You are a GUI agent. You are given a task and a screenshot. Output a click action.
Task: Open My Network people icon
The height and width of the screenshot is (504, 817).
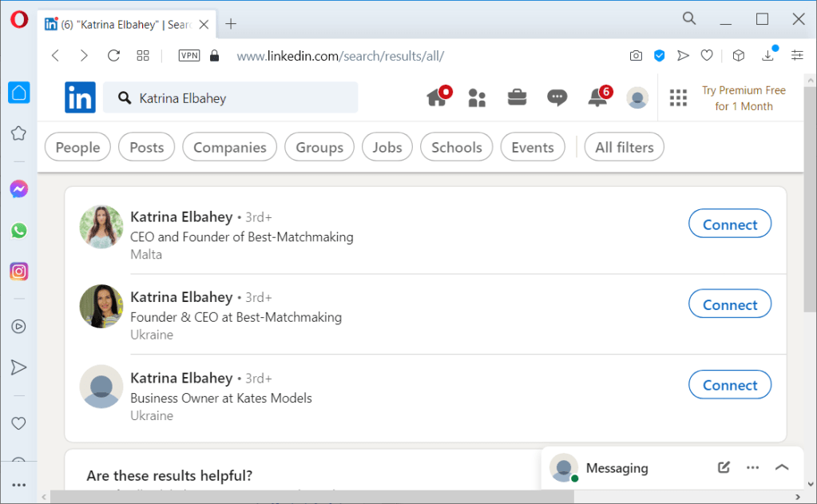[477, 98]
